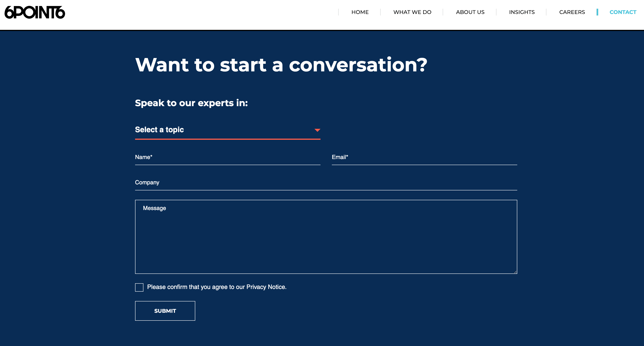Viewport: 644px width, 346px height.
Task: Click the Company text field
Action: point(326,183)
